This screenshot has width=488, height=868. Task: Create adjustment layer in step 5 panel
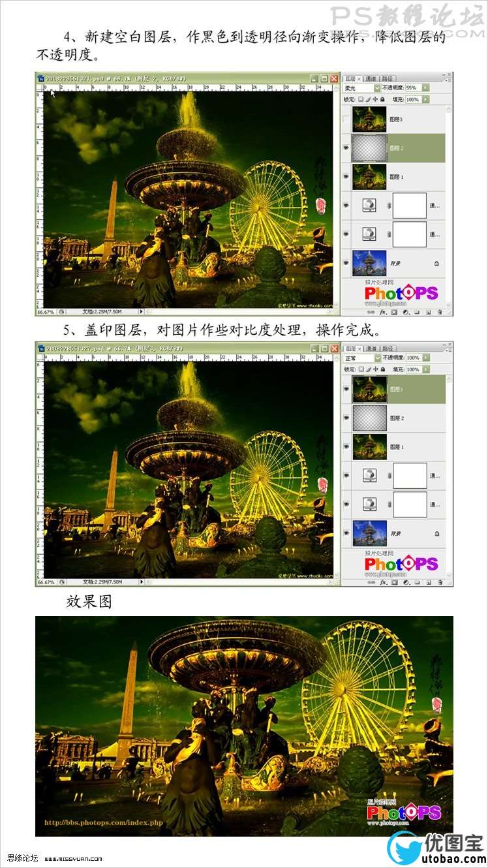[x=405, y=581]
